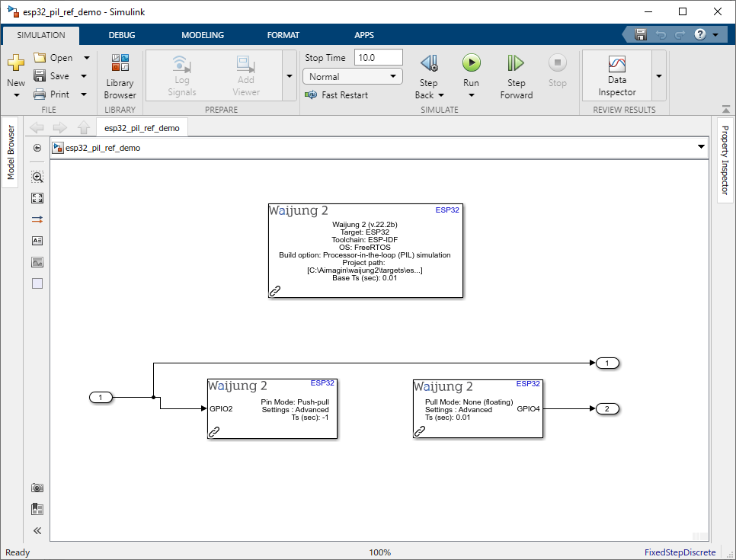The width and height of the screenshot is (736, 560).
Task: Switch to the Debug tab
Action: (122, 35)
